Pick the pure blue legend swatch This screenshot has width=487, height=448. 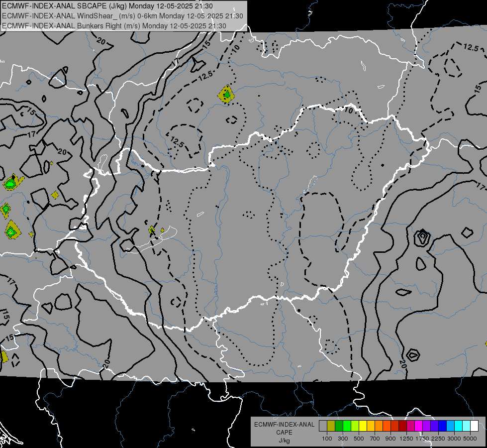pos(443,426)
